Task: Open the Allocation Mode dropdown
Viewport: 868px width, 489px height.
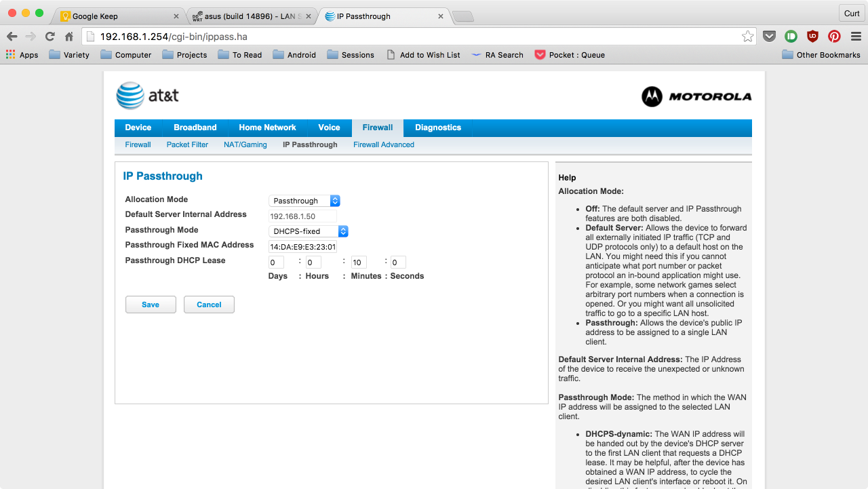Action: pyautogui.click(x=304, y=201)
